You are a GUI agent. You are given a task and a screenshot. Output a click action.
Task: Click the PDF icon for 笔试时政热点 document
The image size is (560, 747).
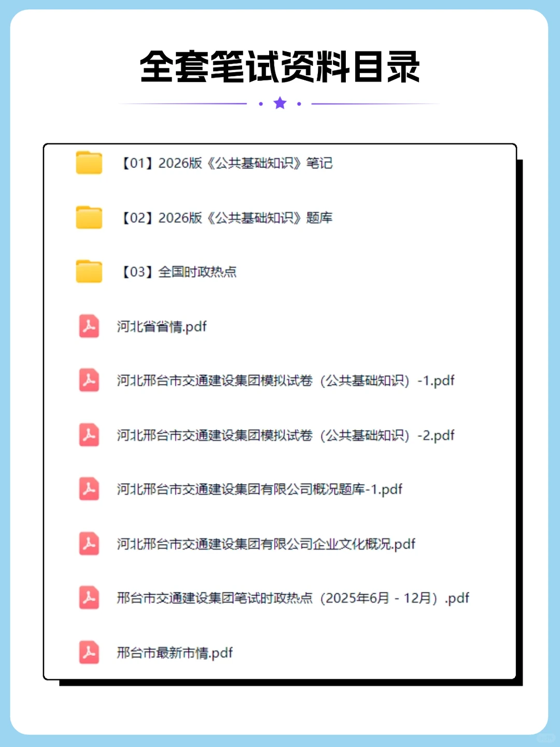pos(89,598)
